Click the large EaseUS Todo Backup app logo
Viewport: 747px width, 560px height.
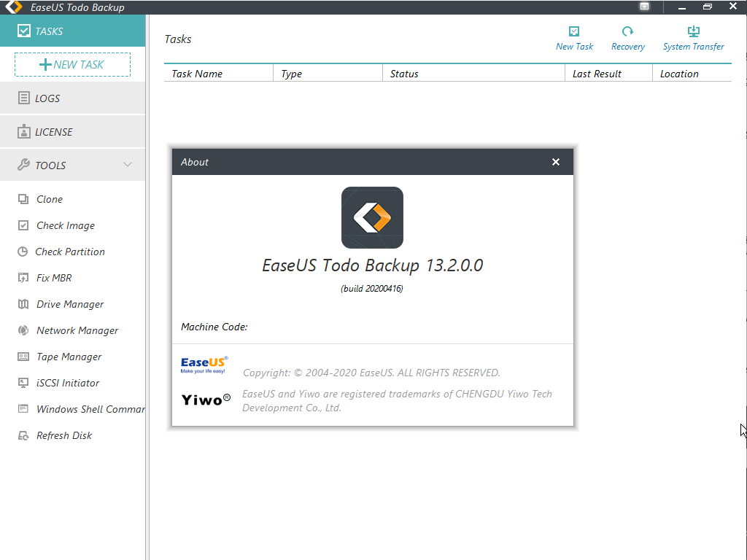pos(372,217)
